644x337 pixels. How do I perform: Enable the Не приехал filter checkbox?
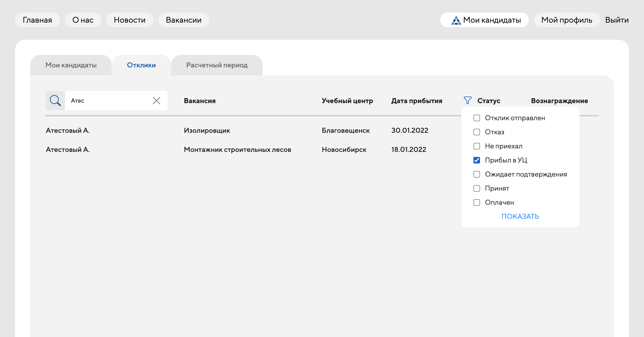pyautogui.click(x=477, y=146)
